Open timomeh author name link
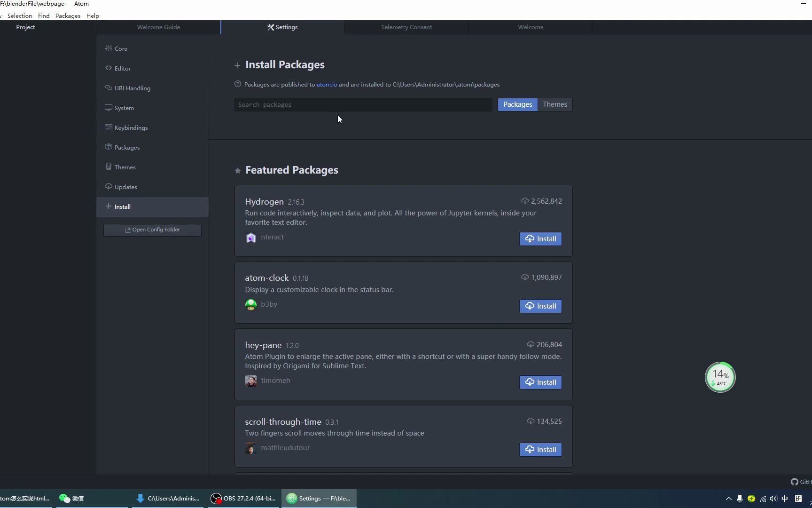This screenshot has width=812, height=508. click(x=275, y=381)
